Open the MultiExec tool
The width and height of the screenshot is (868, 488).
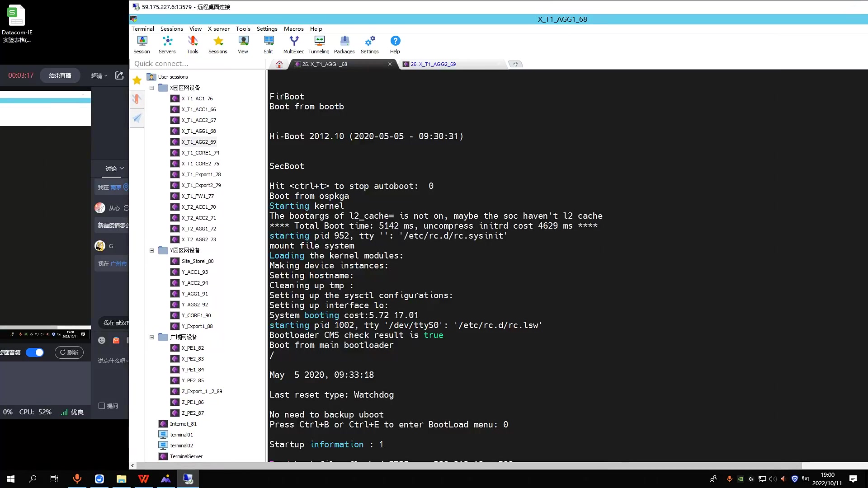(294, 44)
